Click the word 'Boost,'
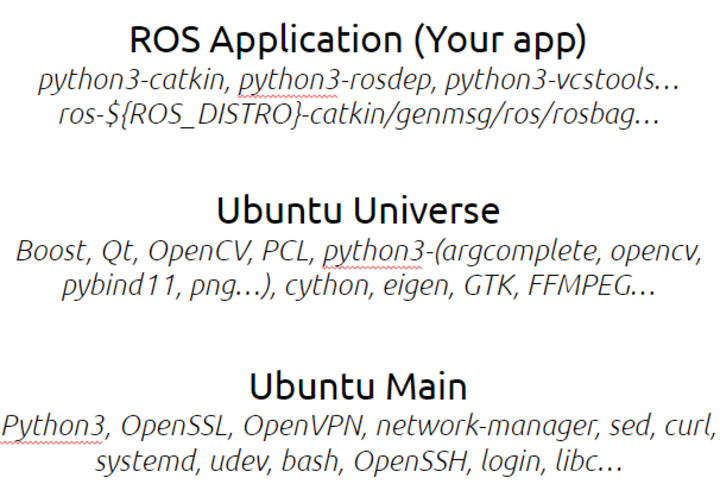Image resolution: width=720 pixels, height=502 pixels. click(x=54, y=251)
